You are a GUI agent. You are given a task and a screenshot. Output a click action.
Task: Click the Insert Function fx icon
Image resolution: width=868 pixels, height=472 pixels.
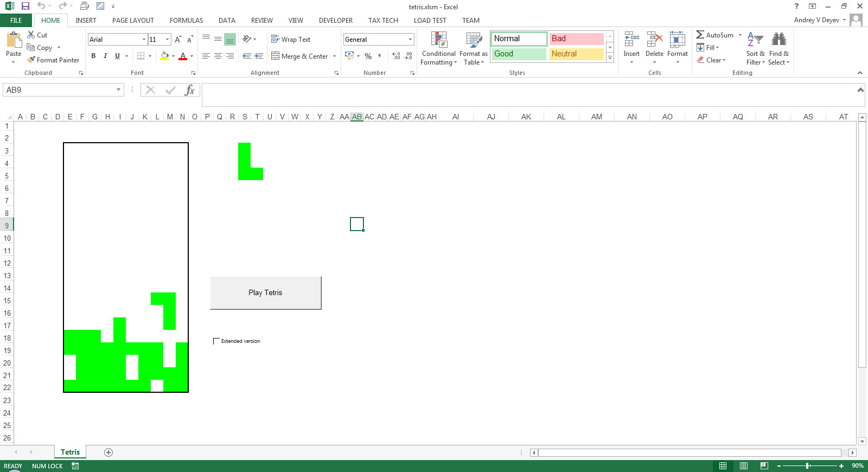pos(189,90)
